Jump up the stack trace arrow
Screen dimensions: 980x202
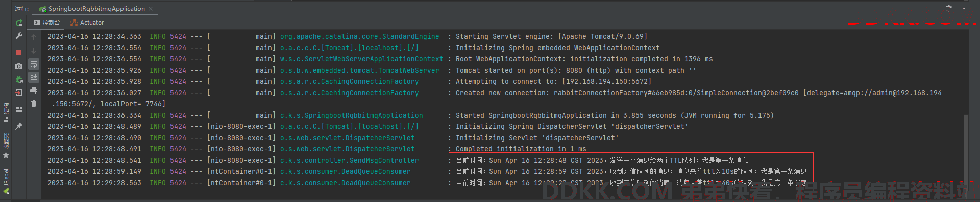pyautogui.click(x=34, y=37)
